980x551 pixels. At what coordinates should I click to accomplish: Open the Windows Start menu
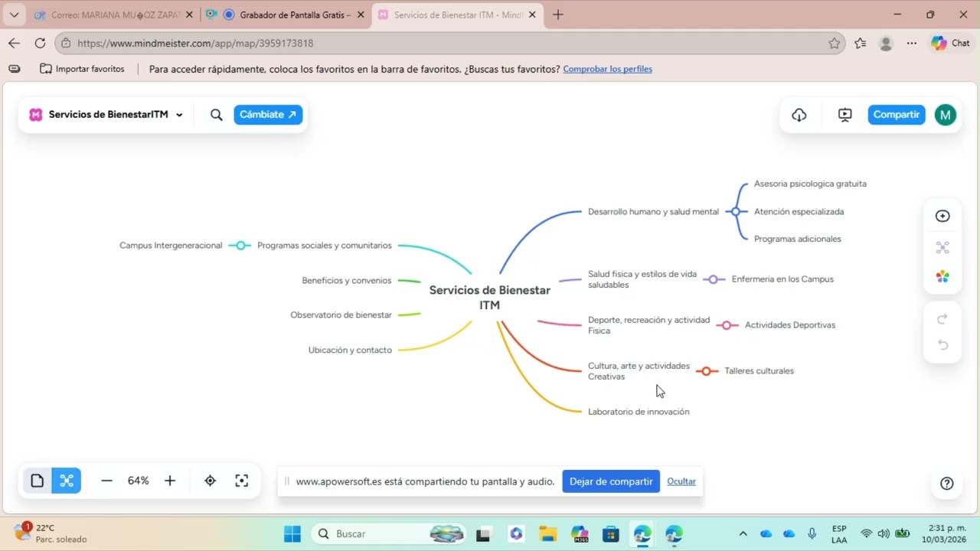click(292, 534)
